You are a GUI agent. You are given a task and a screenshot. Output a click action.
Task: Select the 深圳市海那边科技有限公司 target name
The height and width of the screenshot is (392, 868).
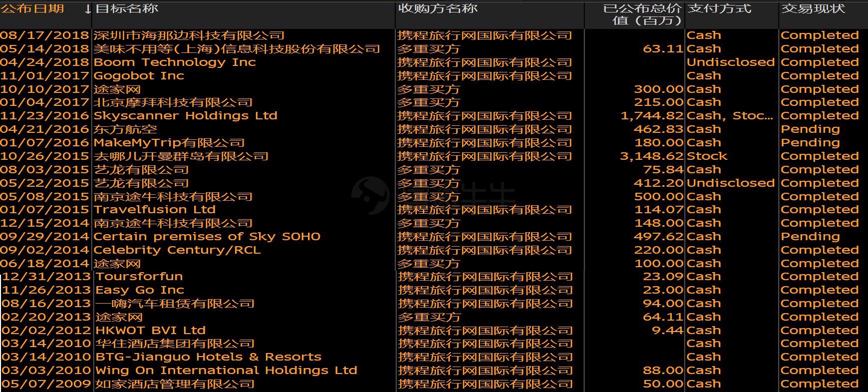pos(189,35)
